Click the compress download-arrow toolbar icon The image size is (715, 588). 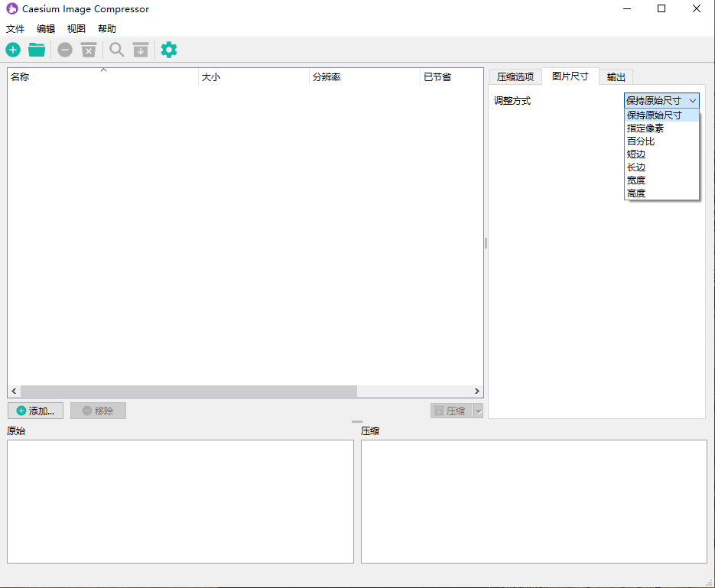coord(140,50)
